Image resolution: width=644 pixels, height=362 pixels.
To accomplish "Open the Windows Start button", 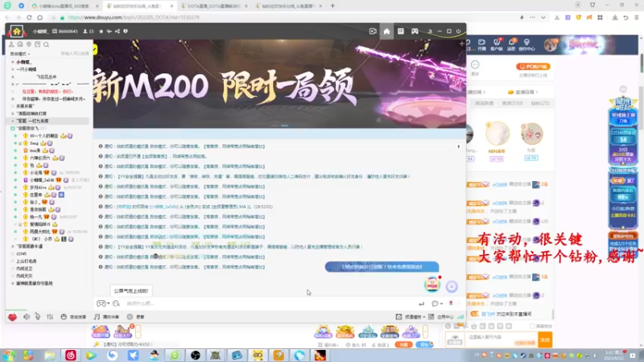I will (x=8, y=356).
